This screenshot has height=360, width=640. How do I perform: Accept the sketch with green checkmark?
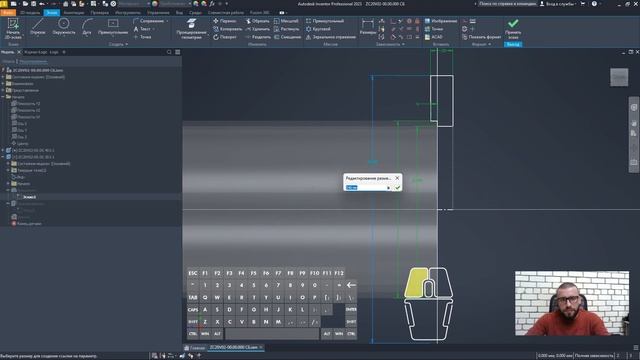pyautogui.click(x=513, y=28)
